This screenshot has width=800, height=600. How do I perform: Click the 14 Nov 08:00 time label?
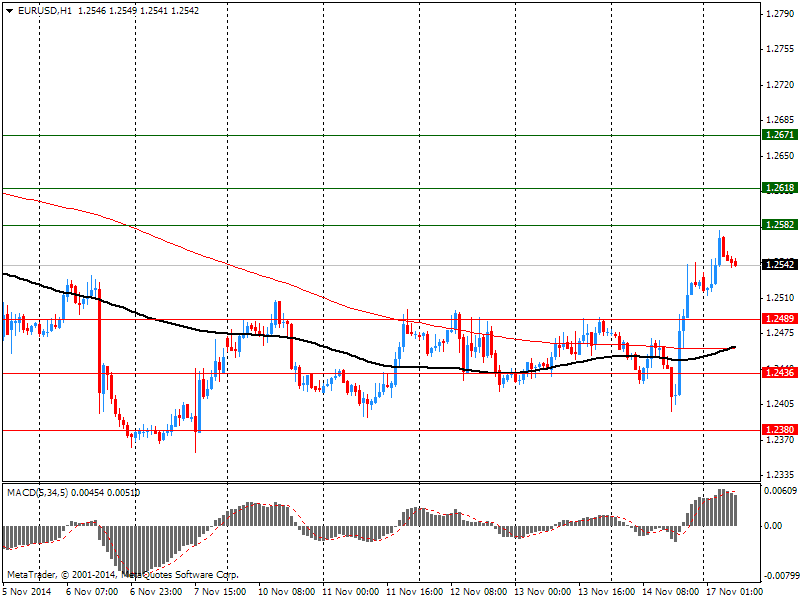point(671,592)
